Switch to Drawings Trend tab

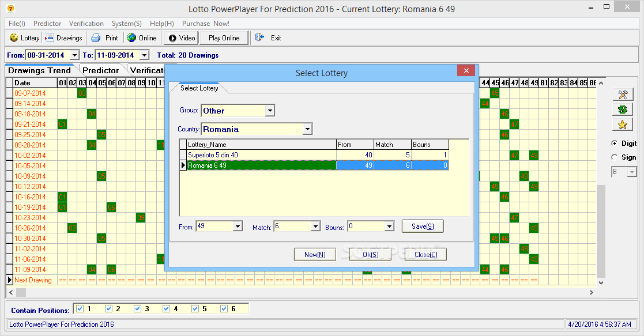pyautogui.click(x=39, y=70)
